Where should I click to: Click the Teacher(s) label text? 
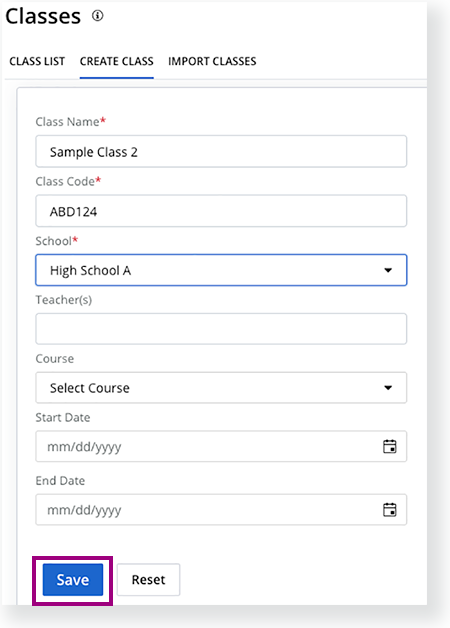coord(64,300)
